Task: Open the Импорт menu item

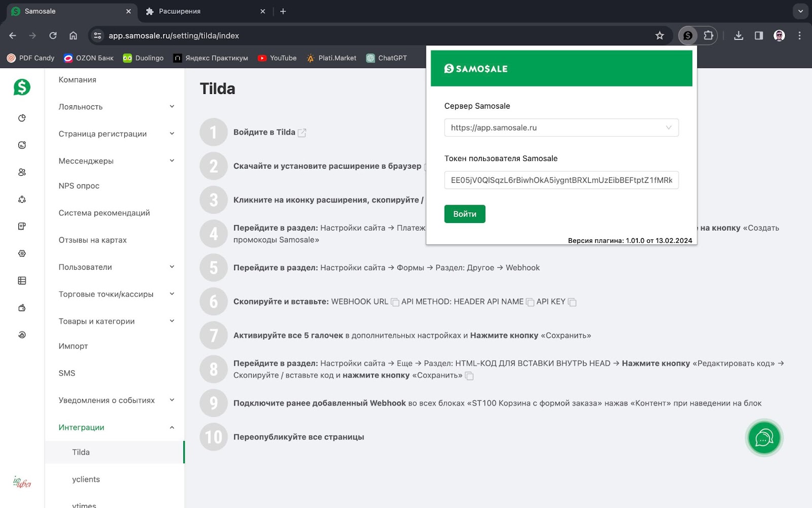Action: [73, 346]
